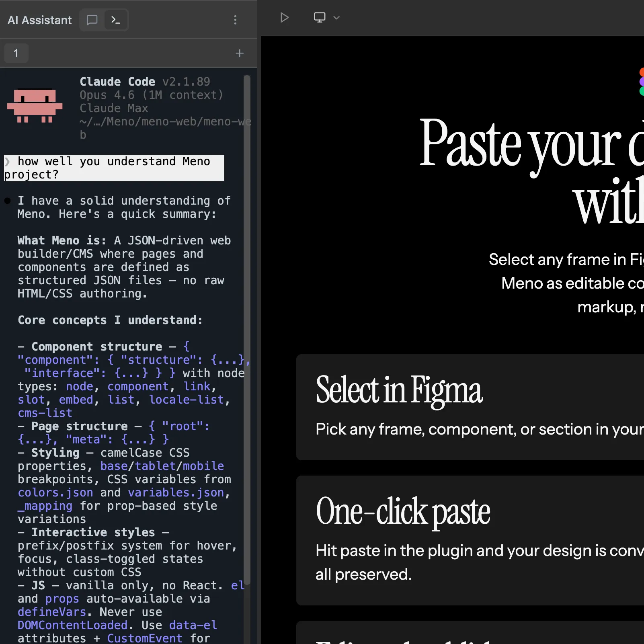The image size is (644, 644).
Task: Select session tab 1
Action: tap(16, 53)
